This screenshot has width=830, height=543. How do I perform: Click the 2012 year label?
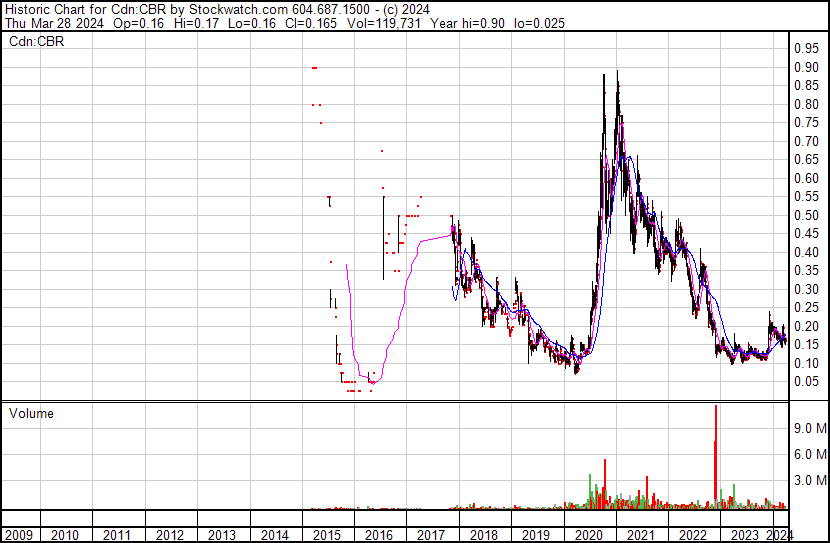(x=170, y=535)
